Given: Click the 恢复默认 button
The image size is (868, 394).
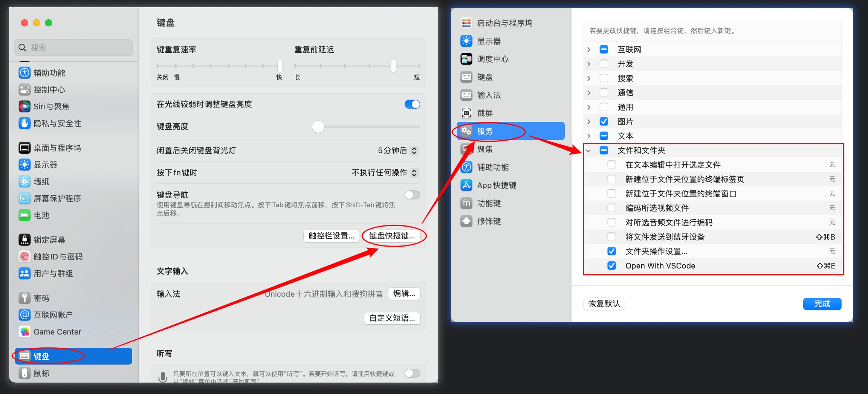Looking at the screenshot, I should click(604, 304).
